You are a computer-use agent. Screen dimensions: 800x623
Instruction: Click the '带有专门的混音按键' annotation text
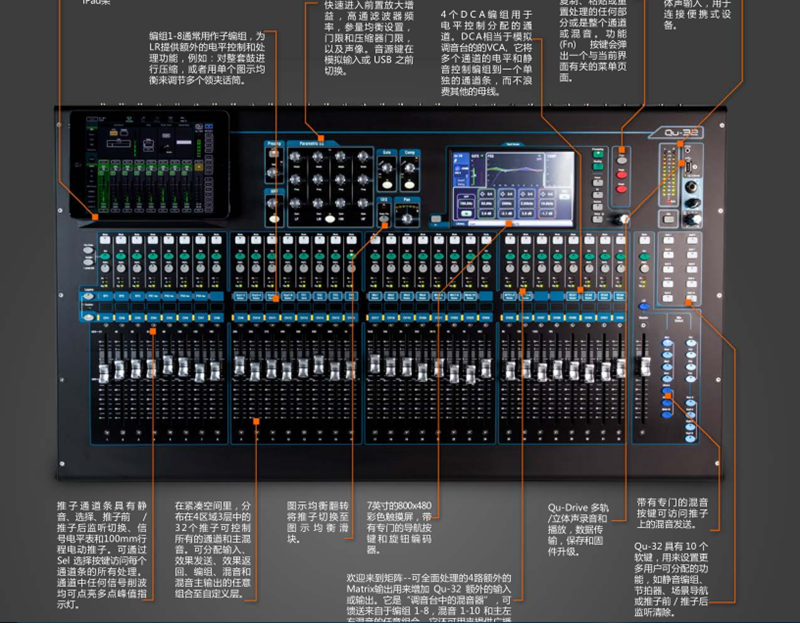672,513
